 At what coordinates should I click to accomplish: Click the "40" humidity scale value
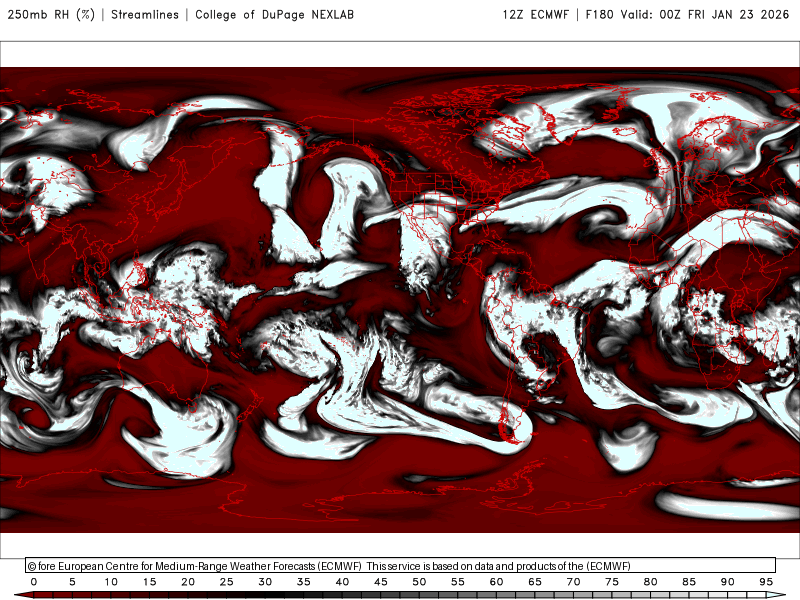(x=342, y=582)
